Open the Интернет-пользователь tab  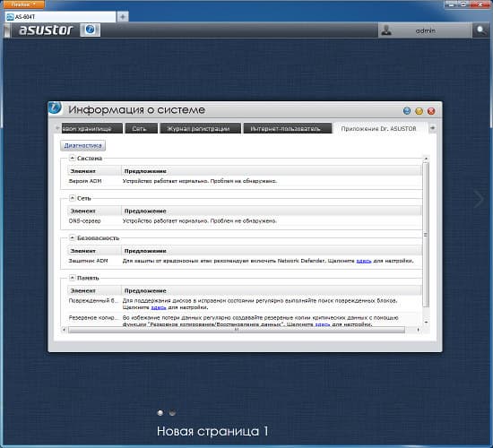click(288, 128)
